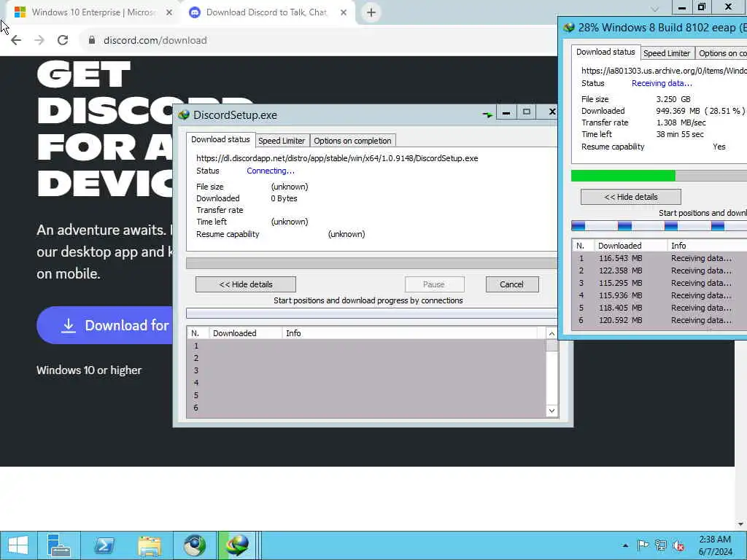The height and width of the screenshot is (560, 747).
Task: Switch to Internet Download Manager on taskbar
Action: pyautogui.click(x=237, y=545)
